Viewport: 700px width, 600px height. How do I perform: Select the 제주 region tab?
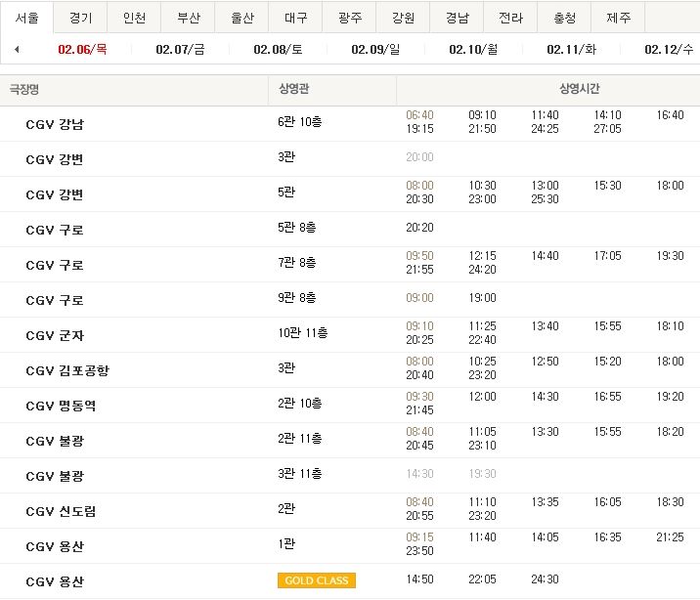pos(618,18)
